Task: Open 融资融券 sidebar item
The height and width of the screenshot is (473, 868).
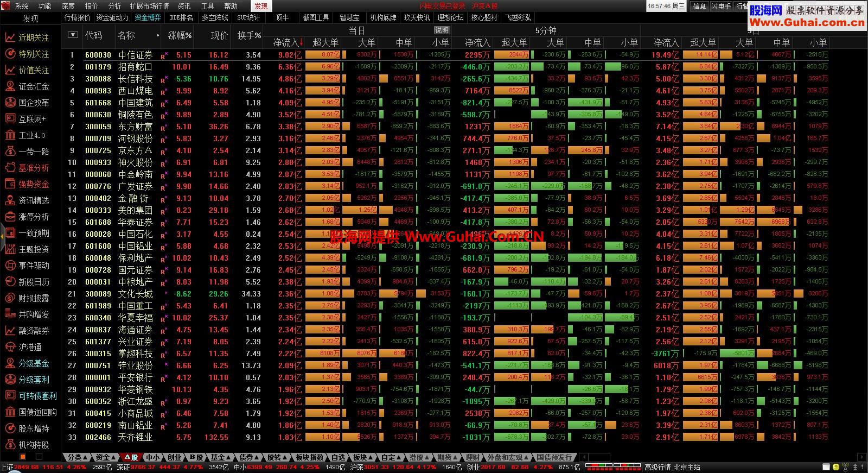Action: point(27,331)
